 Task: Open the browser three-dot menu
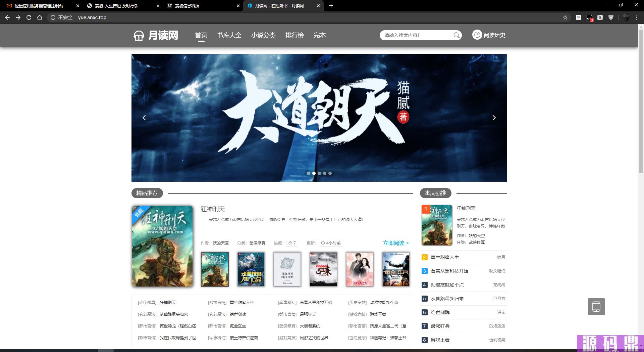coord(637,17)
